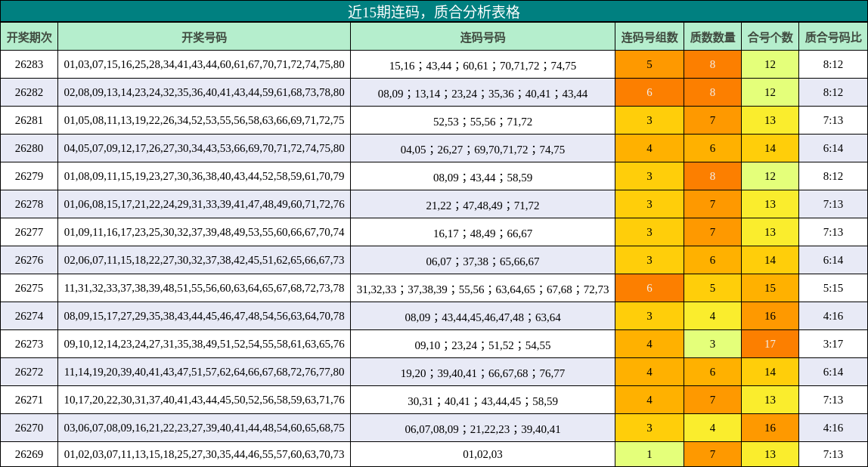
Task: Select the 质合号码比 column header
Action: click(833, 37)
